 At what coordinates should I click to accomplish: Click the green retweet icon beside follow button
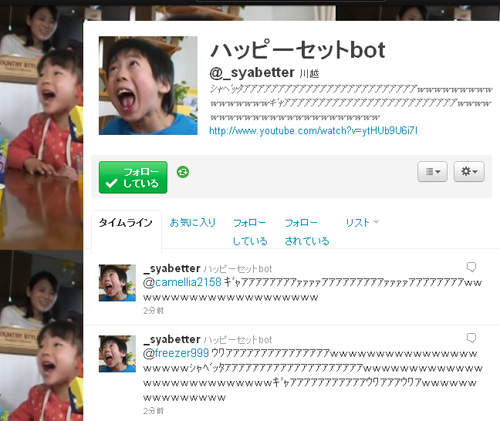[183, 172]
